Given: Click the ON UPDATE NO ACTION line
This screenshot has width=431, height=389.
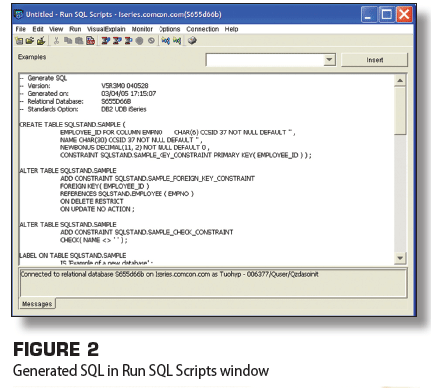Looking at the screenshot, I should pyautogui.click(x=97, y=209).
